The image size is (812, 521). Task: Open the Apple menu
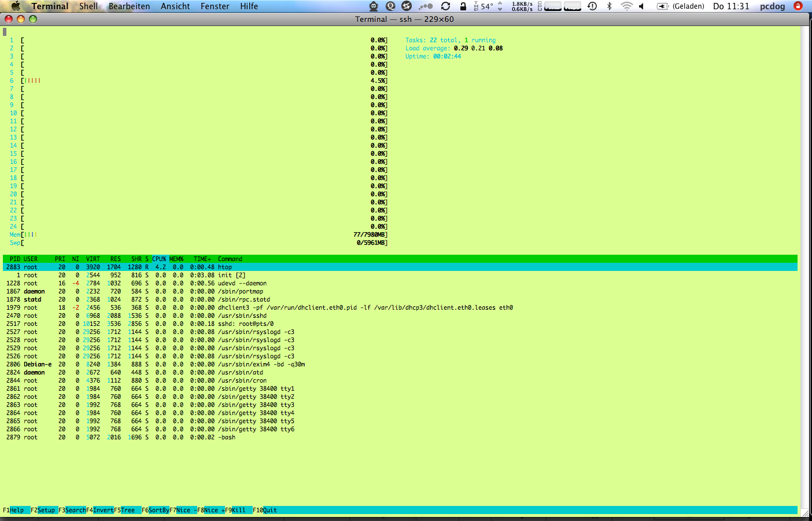(x=16, y=6)
